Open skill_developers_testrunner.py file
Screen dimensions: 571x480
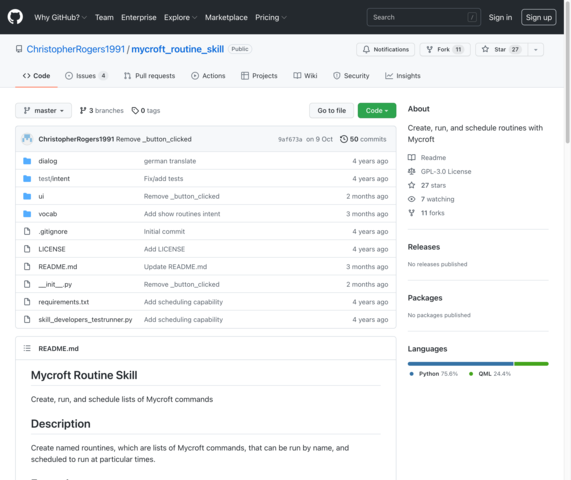(x=85, y=319)
